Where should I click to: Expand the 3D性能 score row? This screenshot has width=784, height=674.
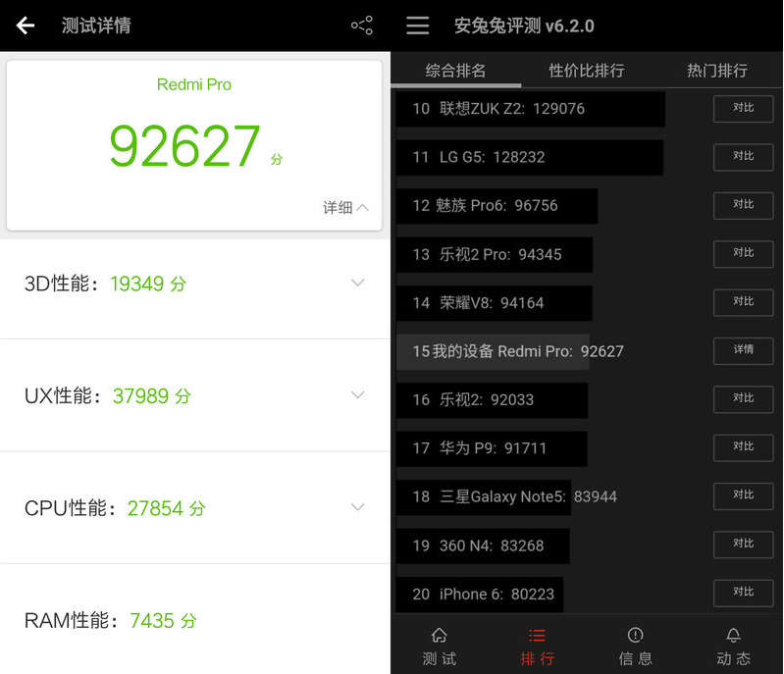click(195, 284)
